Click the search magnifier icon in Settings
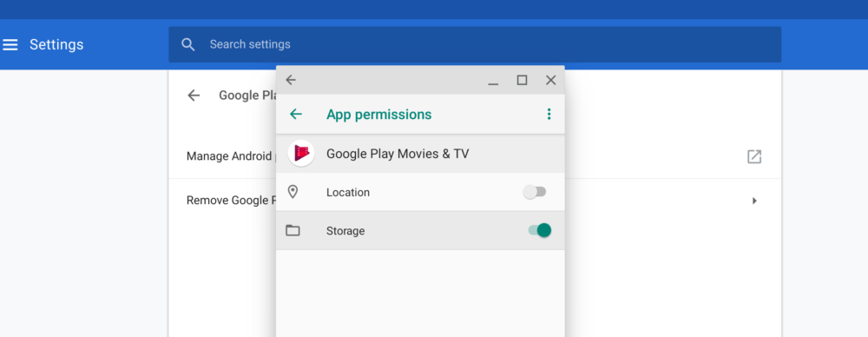868x337 pixels. coord(188,45)
